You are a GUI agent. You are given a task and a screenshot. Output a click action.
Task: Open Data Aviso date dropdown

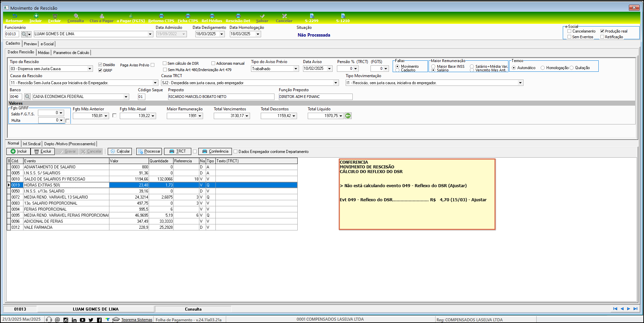329,69
